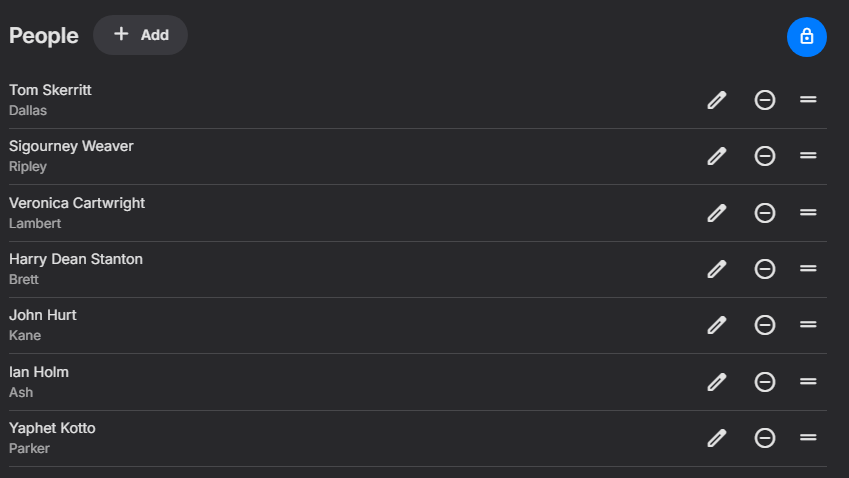
Task: Edit the Tom Skerritt entry
Action: click(717, 100)
